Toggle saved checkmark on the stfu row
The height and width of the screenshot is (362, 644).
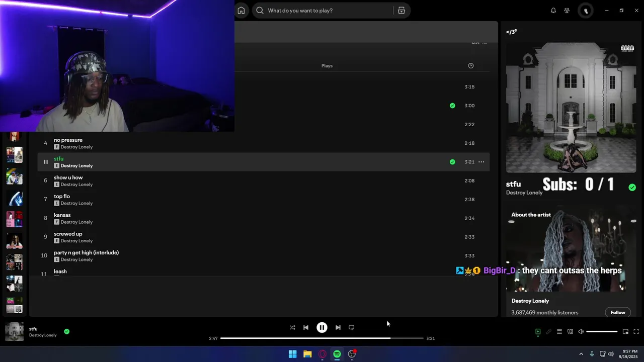452,162
